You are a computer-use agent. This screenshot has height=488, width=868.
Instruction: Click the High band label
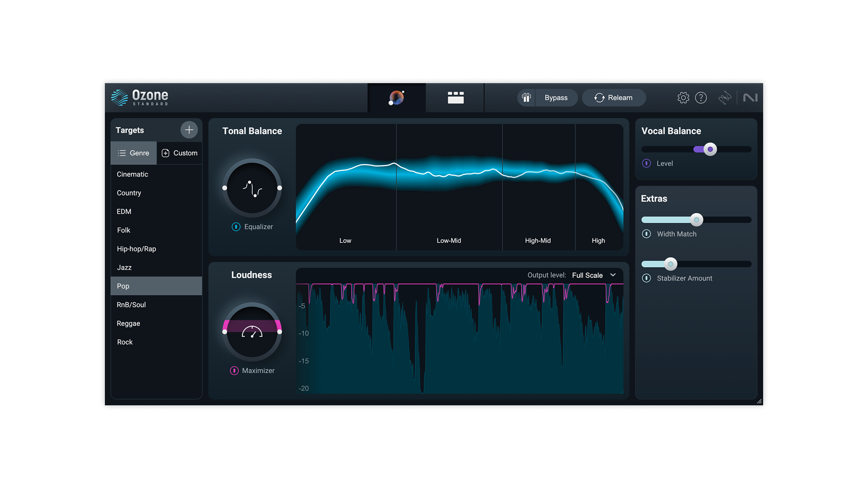pos(598,241)
